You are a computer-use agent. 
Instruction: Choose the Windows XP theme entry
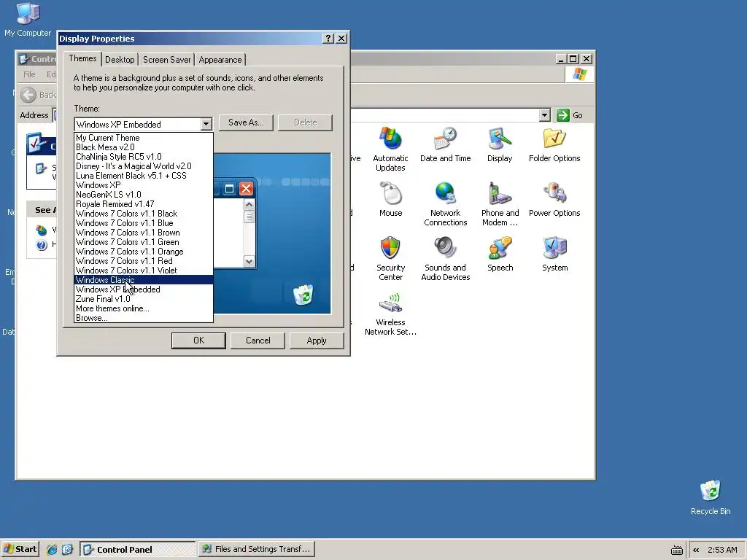coord(144,185)
